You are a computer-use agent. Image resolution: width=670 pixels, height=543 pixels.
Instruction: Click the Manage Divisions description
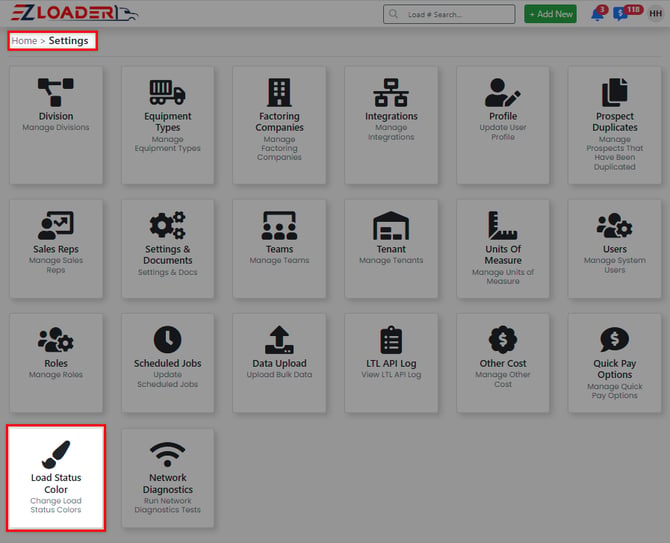56,127
